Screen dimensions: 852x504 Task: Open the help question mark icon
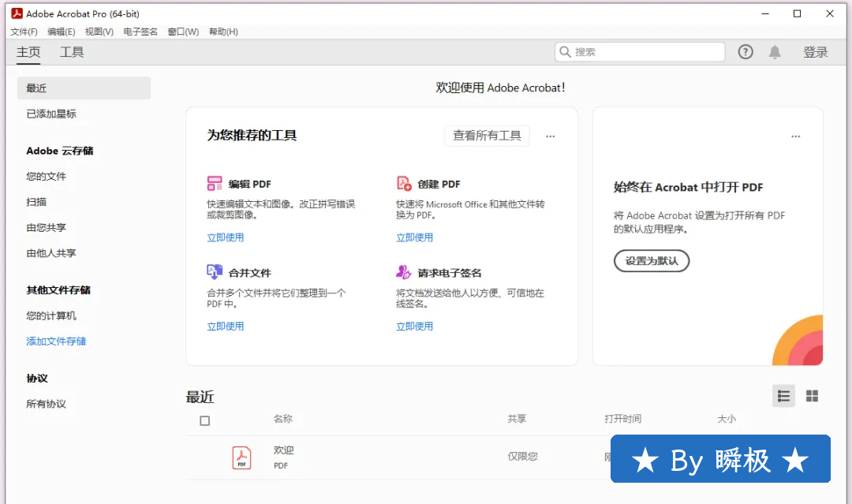point(745,52)
